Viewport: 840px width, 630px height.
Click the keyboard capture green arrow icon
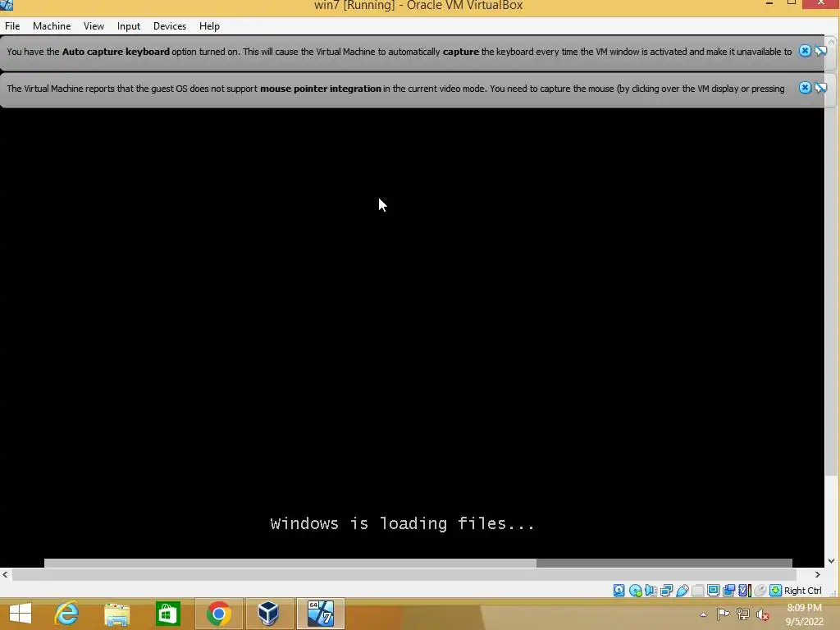tap(775, 591)
